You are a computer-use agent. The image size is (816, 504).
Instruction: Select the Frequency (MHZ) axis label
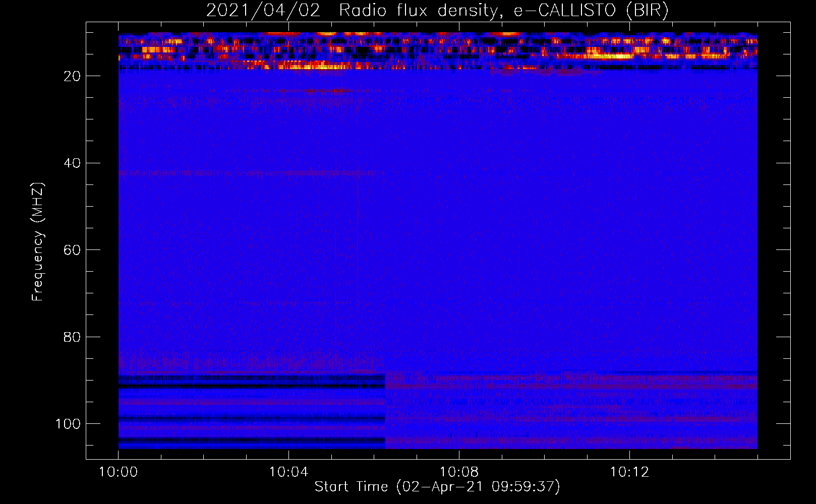click(x=38, y=242)
